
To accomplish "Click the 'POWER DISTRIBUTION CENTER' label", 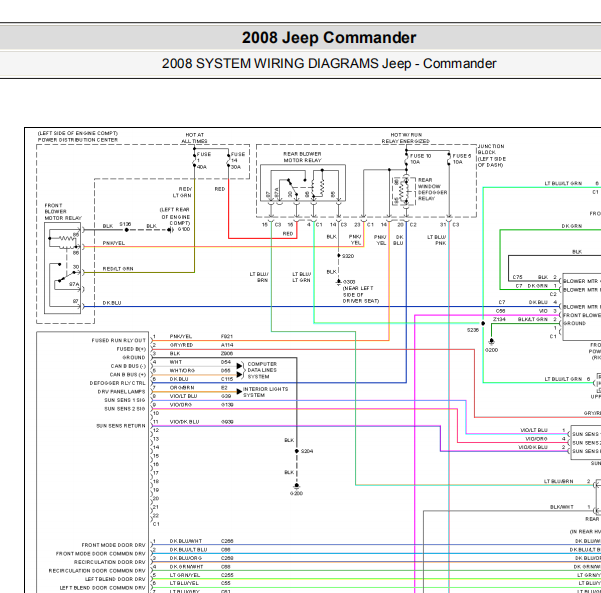I will tap(78, 140).
